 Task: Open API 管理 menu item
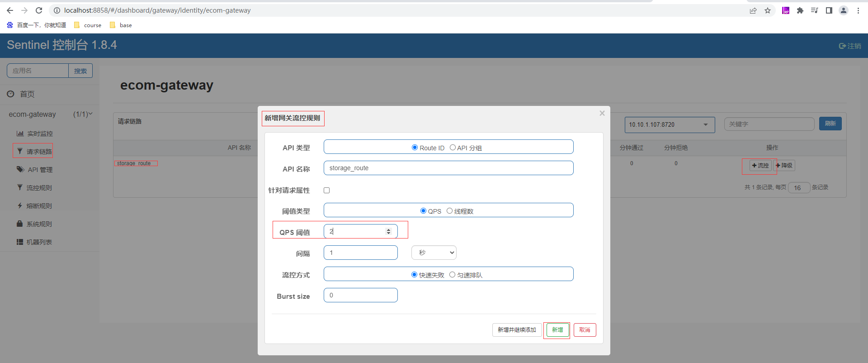35,170
